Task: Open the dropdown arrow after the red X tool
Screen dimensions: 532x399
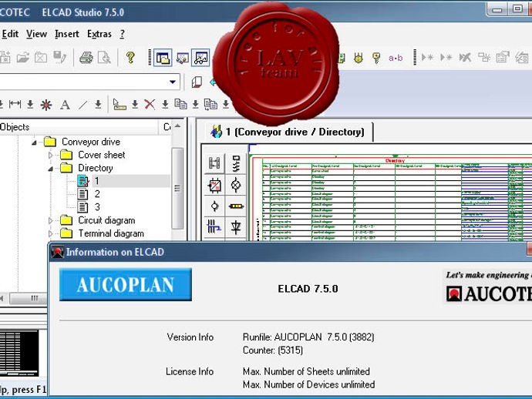Action: [165, 105]
